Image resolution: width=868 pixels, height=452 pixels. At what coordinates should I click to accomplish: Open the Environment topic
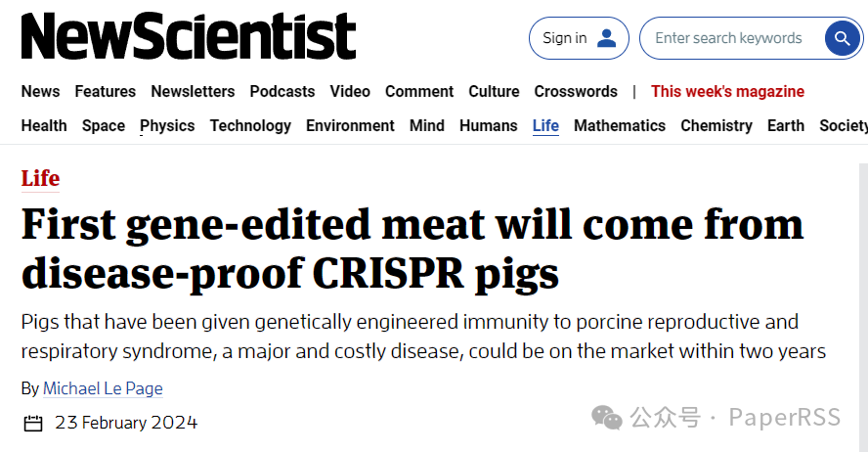[x=350, y=126]
